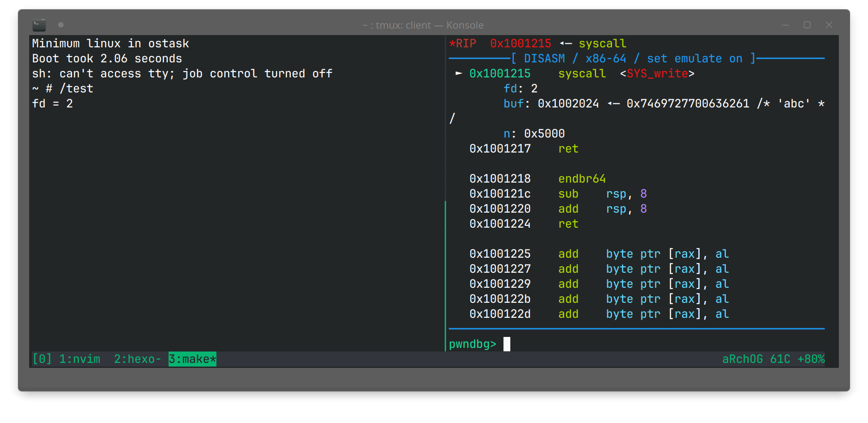This screenshot has width=868, height=423.
Task: Click the 'abc' buffer string value
Action: click(x=795, y=103)
